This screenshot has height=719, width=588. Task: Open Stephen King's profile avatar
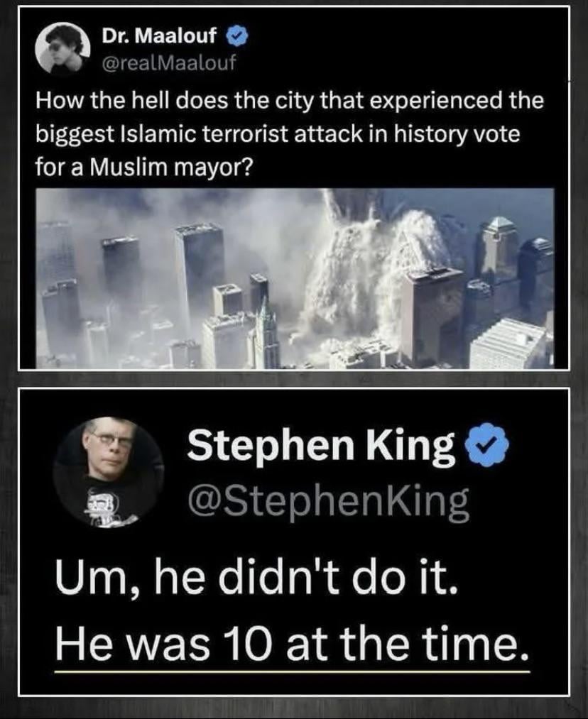tap(109, 472)
